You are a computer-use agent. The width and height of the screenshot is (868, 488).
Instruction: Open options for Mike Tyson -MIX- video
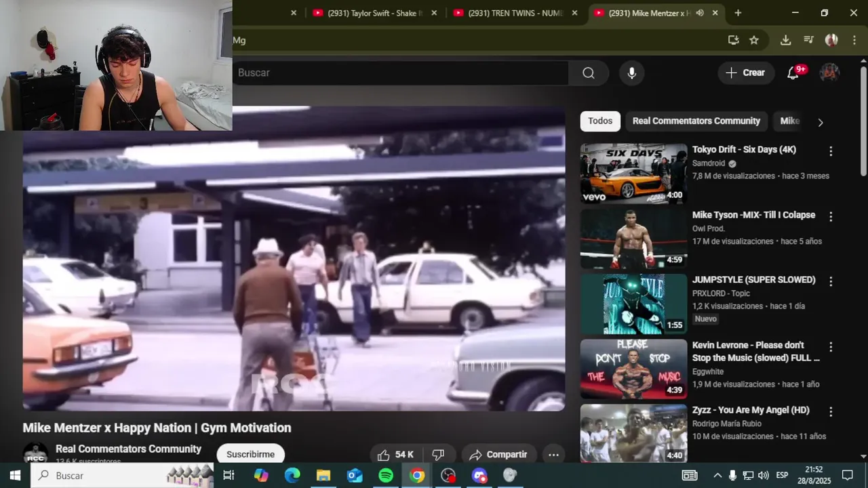831,217
